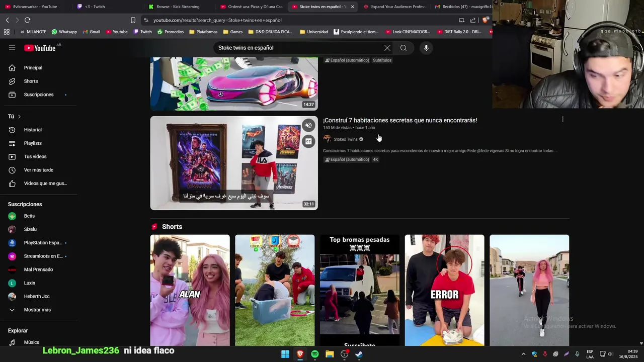The image size is (644, 362).
Task: Open Ver más tarde list
Action: coord(38,170)
